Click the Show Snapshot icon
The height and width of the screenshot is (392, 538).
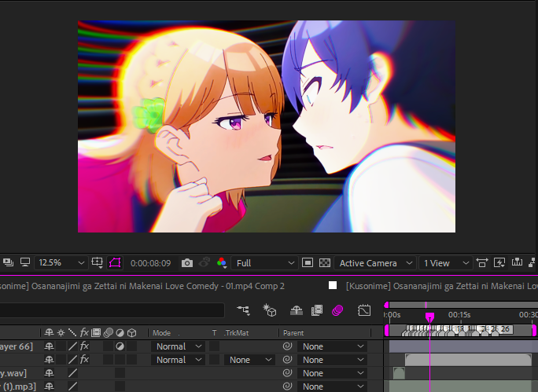click(x=205, y=263)
